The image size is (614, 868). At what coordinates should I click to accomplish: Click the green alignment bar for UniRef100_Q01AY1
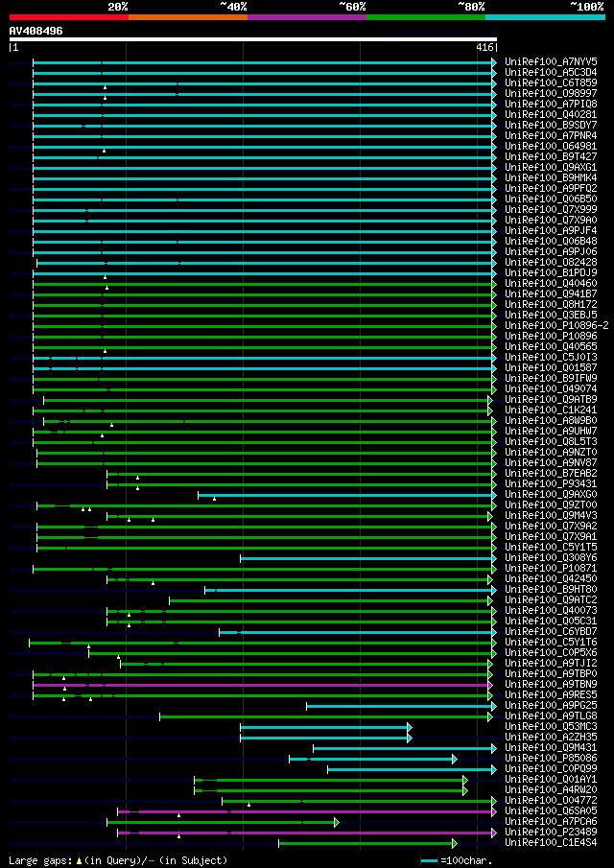click(331, 780)
